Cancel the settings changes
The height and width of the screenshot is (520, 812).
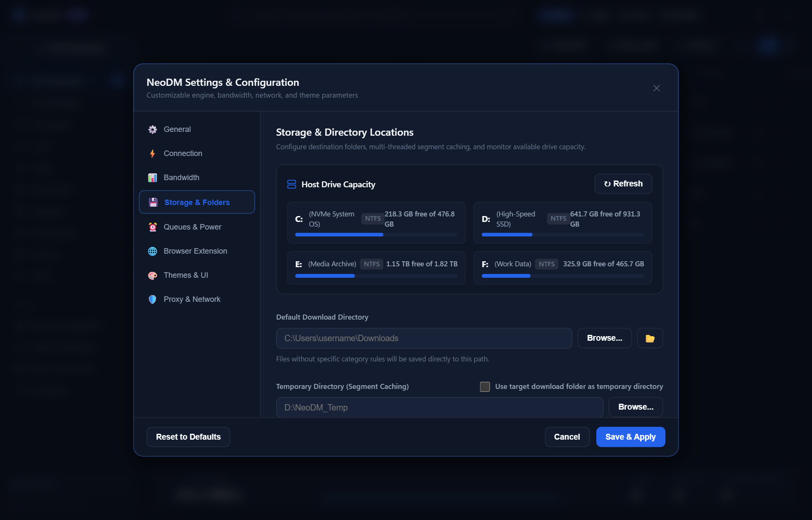pos(567,437)
